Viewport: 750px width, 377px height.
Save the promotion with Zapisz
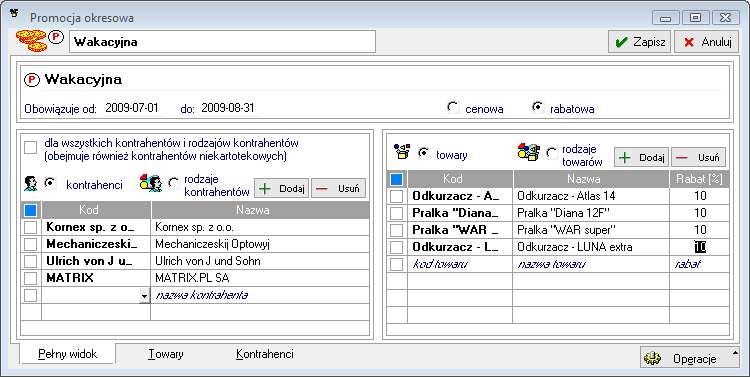pos(640,42)
